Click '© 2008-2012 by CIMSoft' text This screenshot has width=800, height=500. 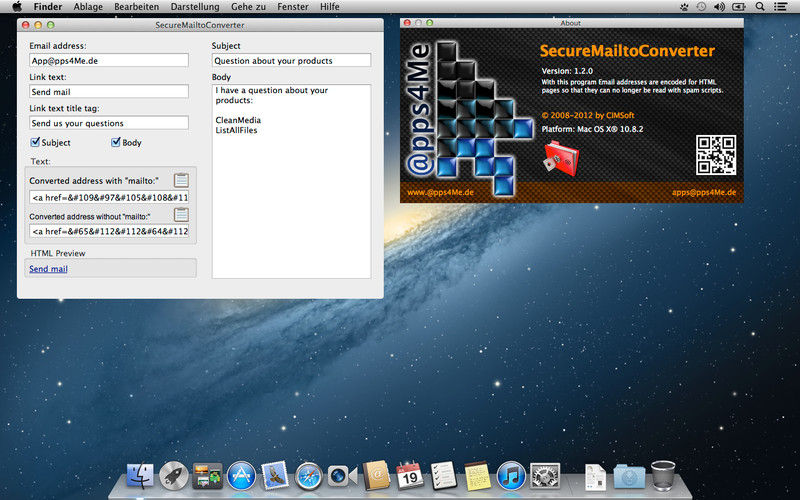point(588,115)
